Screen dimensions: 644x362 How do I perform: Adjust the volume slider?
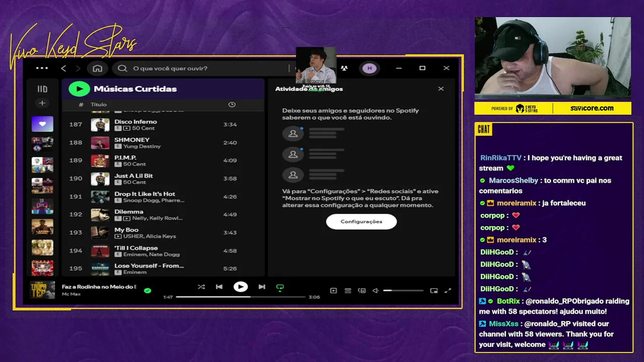(403, 291)
